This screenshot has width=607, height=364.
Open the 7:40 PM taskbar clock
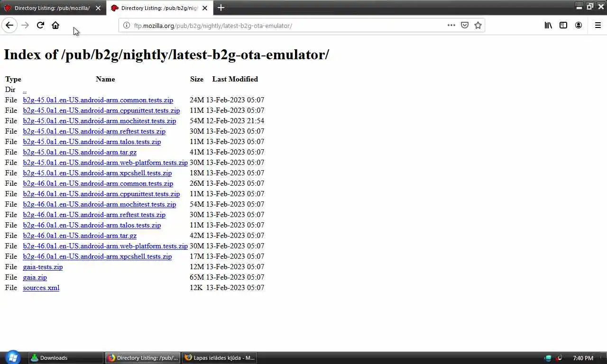(x=583, y=358)
